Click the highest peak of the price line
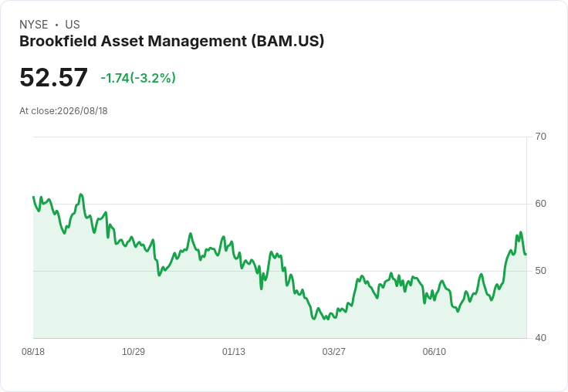This screenshot has width=568, height=392. [x=81, y=194]
